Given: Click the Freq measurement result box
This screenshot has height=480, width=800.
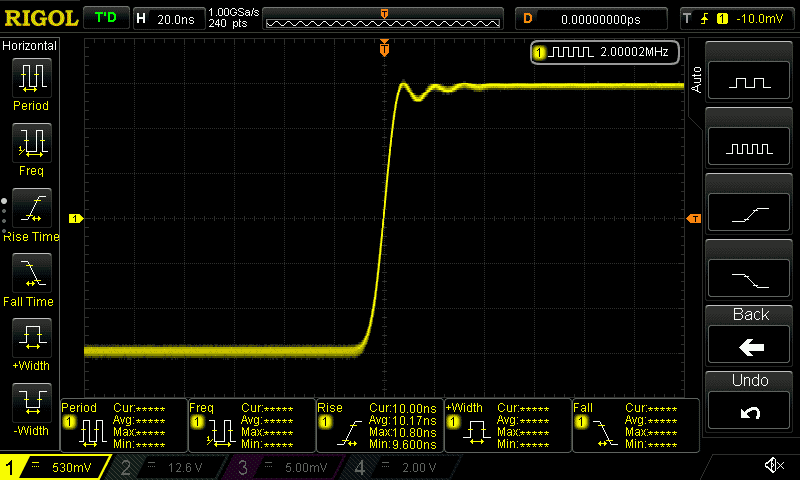Looking at the screenshot, I should 252,425.
